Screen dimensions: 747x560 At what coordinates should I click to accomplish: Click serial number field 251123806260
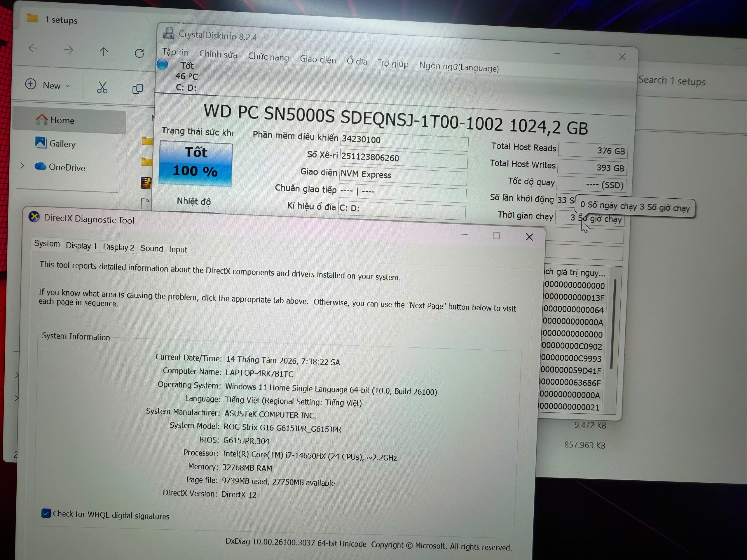(404, 159)
